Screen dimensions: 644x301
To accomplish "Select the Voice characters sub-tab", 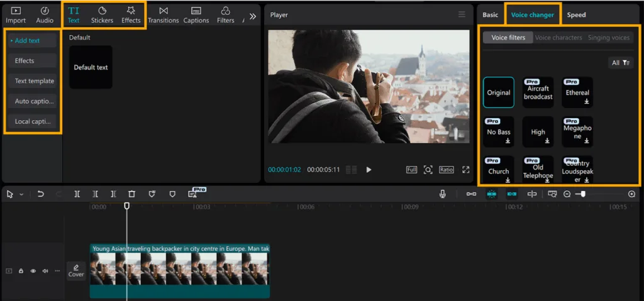I will coord(558,37).
